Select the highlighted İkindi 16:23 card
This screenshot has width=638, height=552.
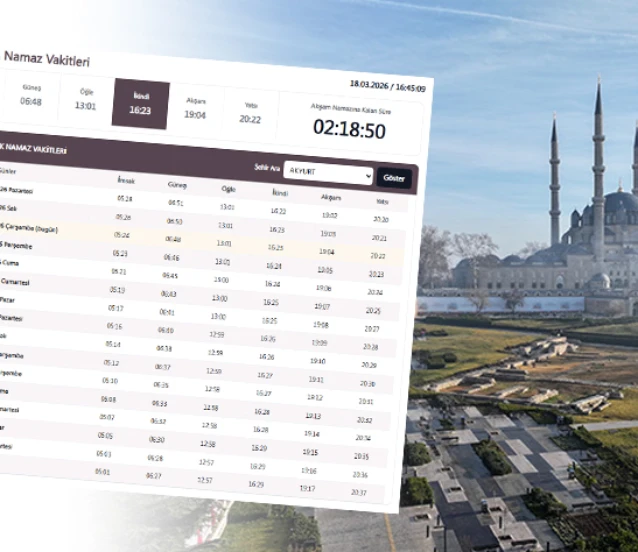tap(141, 104)
